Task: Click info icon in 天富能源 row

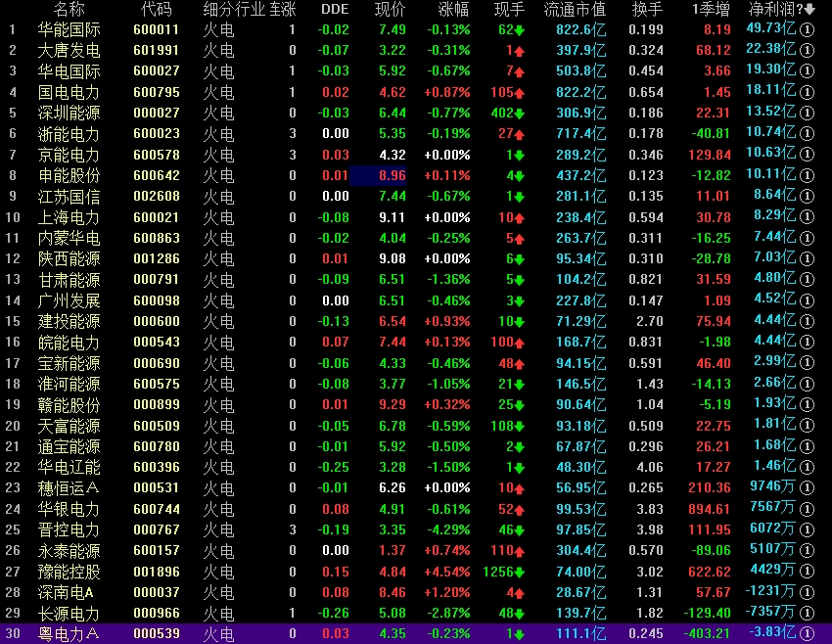Action: click(x=807, y=426)
